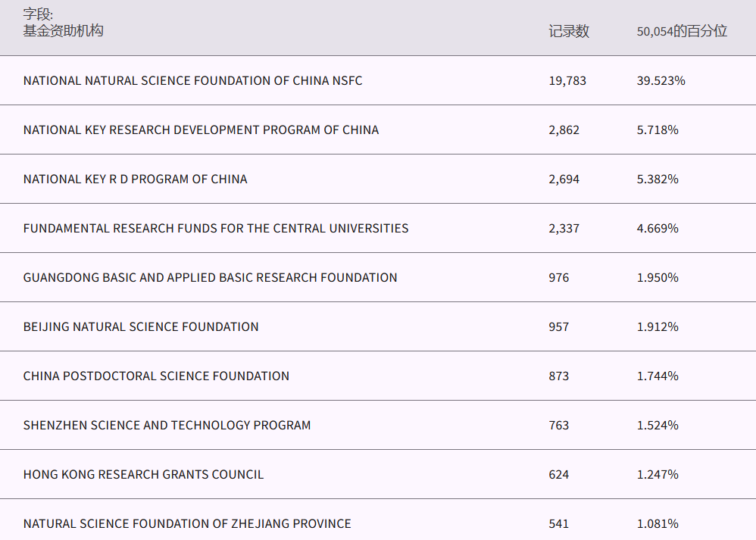Select Hong Kong Research Grants Council
Image resolution: width=756 pixels, height=540 pixels.
pyautogui.click(x=143, y=474)
